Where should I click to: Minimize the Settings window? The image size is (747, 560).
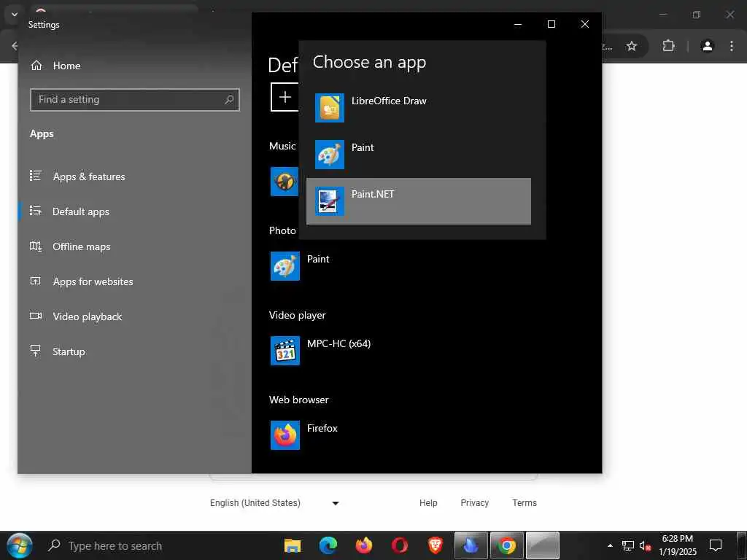tap(518, 24)
